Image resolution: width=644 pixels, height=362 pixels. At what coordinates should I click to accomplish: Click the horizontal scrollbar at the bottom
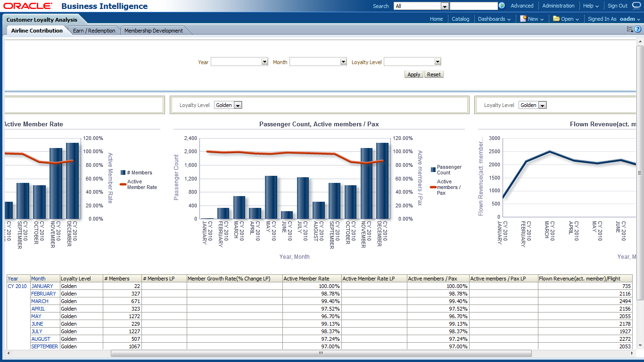[321, 353]
